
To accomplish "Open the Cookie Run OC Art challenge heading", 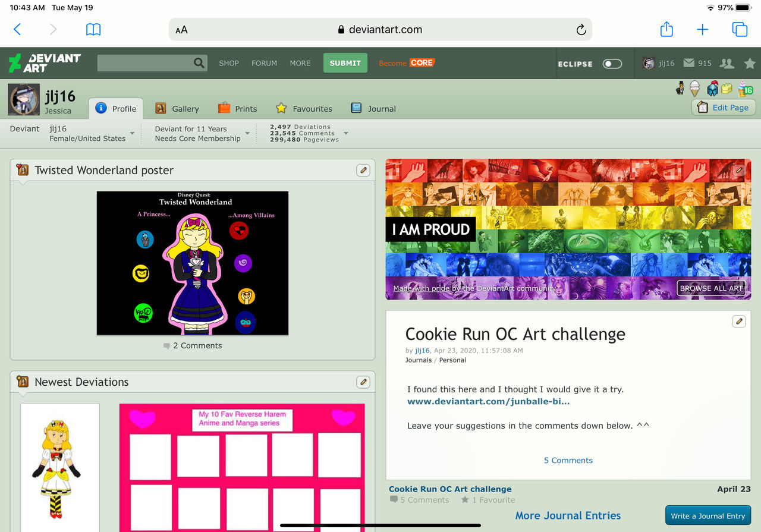I will 515,334.
